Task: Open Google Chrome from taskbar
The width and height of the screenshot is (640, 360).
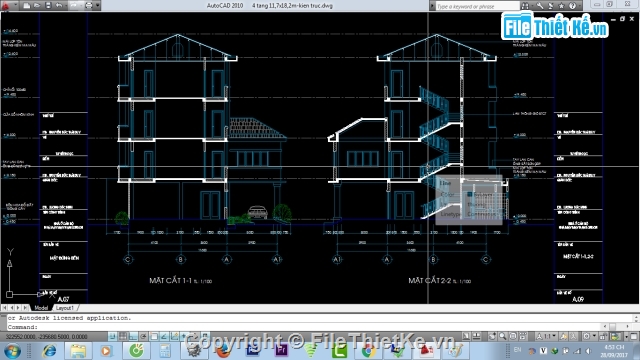Action: (368, 351)
